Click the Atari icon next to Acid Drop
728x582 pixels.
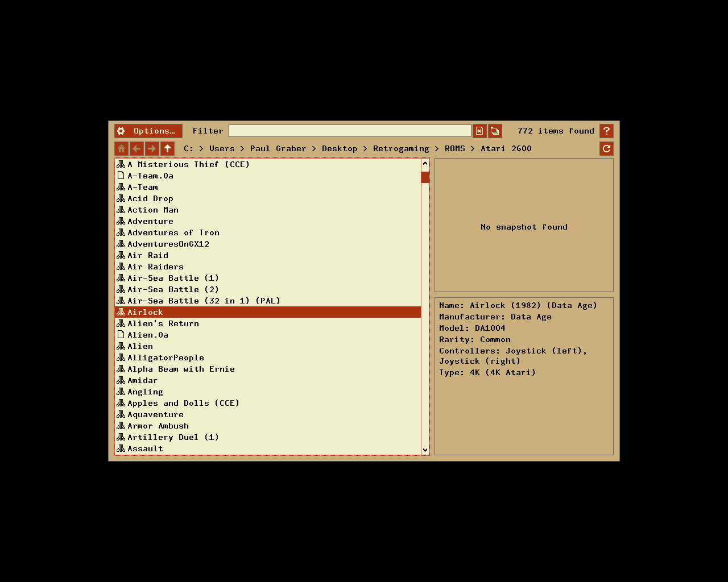[x=121, y=198]
